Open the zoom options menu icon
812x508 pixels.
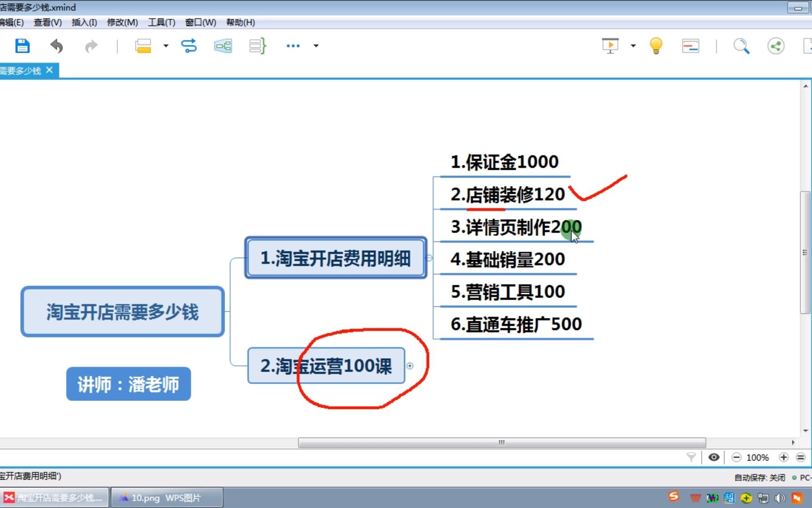coord(801,457)
